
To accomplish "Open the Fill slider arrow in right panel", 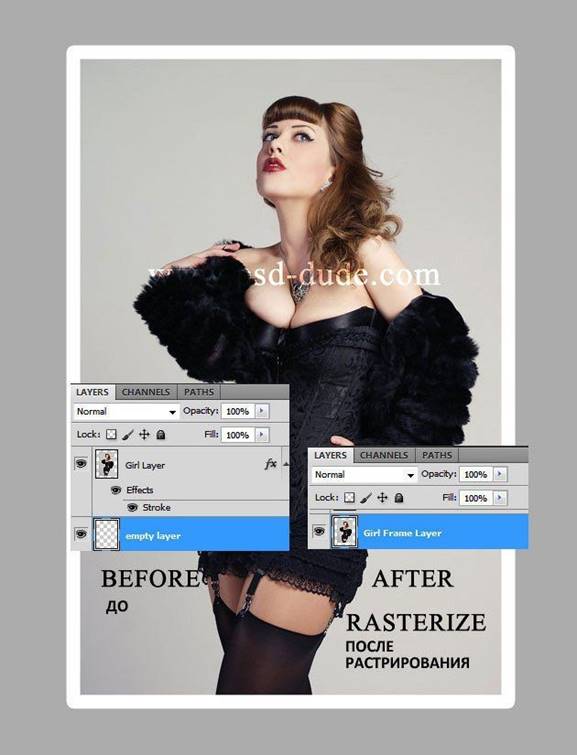I will pos(499,498).
